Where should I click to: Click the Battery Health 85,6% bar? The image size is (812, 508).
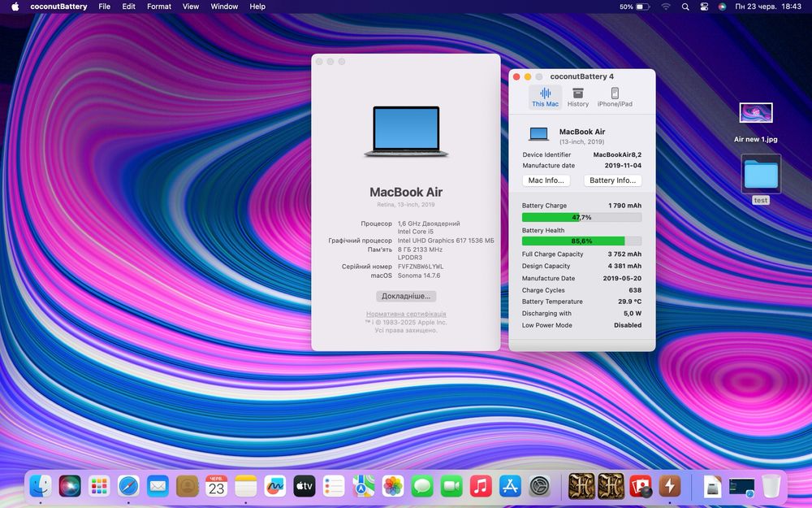pyautogui.click(x=581, y=241)
